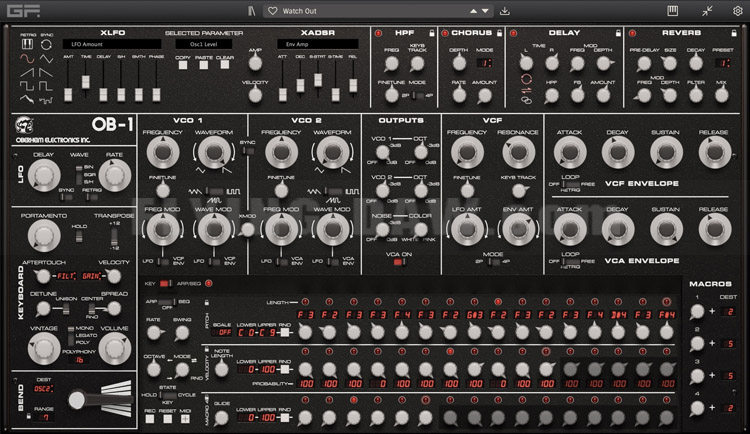This screenshot has width=750, height=434.
Task: Choose the ramp-down sawtooth XLFO shape
Action: point(46,73)
